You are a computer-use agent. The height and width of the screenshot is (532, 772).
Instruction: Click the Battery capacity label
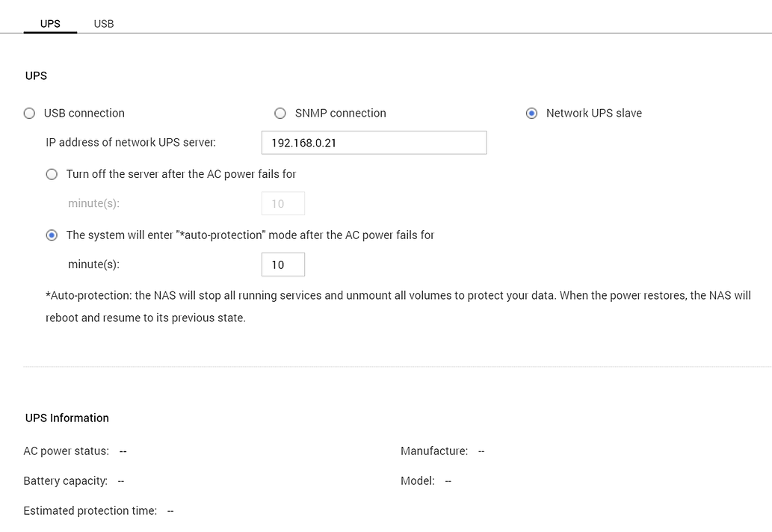[66, 480]
